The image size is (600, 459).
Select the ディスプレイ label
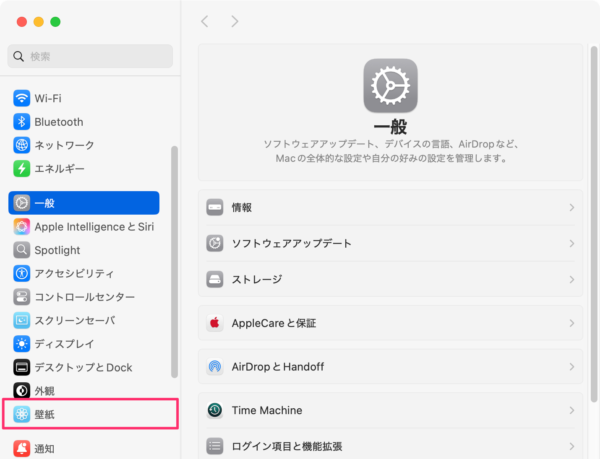[x=64, y=344]
